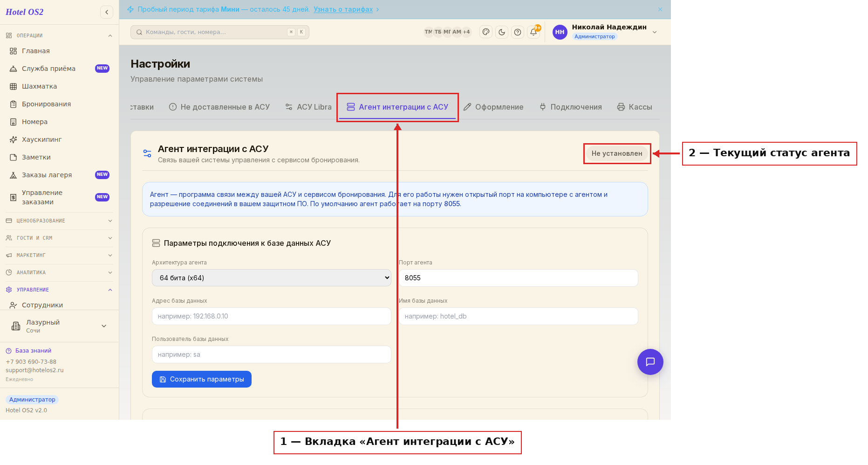The image size is (868, 465).
Task: Click the Не установлен status badge
Action: [x=617, y=153]
